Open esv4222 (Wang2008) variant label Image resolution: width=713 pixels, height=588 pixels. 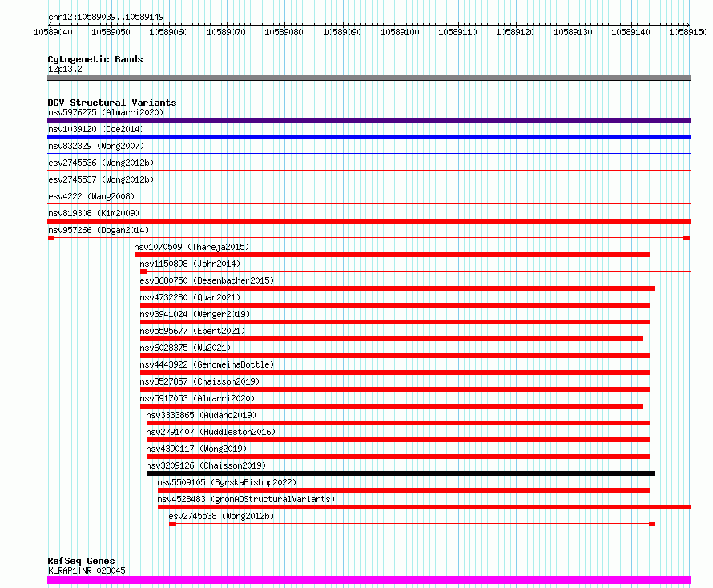[91, 196]
